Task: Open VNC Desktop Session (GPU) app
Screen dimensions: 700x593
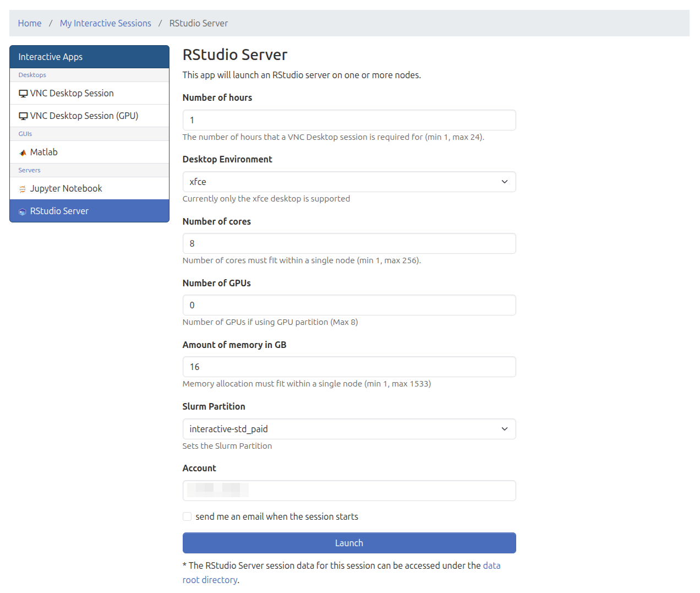Action: point(89,116)
